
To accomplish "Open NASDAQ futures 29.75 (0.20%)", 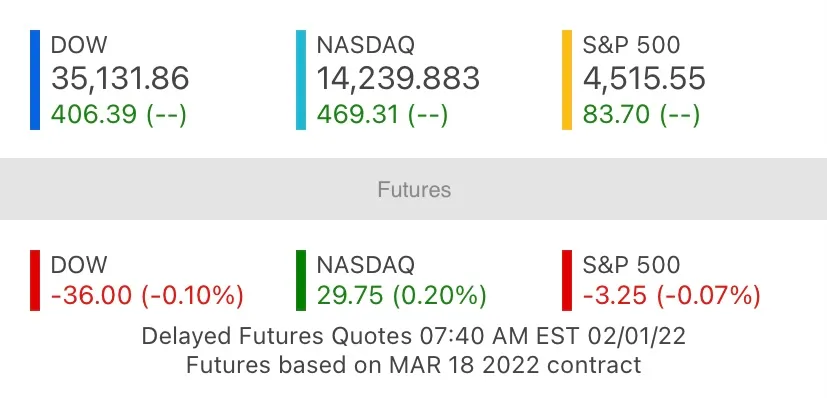I will click(x=401, y=296).
